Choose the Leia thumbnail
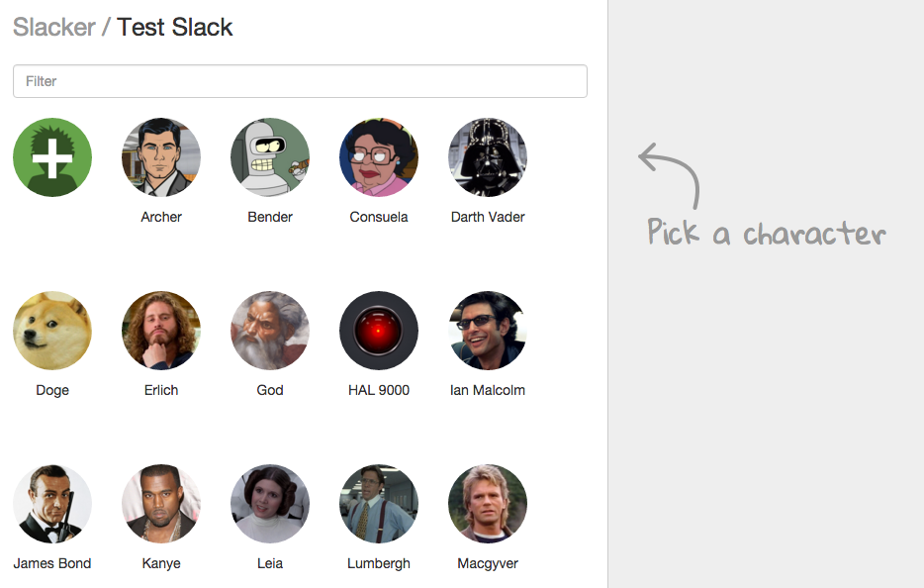The image size is (924, 588). [269, 503]
